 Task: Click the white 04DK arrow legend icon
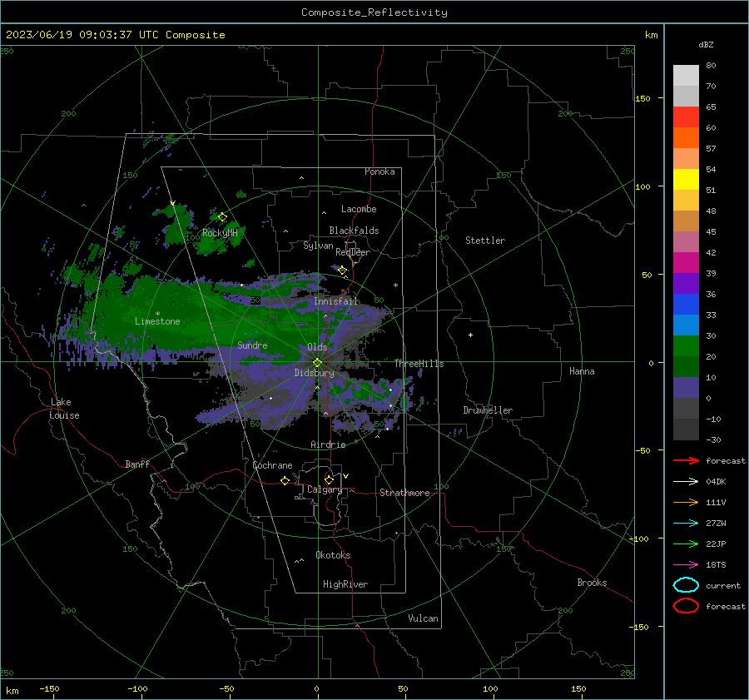coord(686,482)
